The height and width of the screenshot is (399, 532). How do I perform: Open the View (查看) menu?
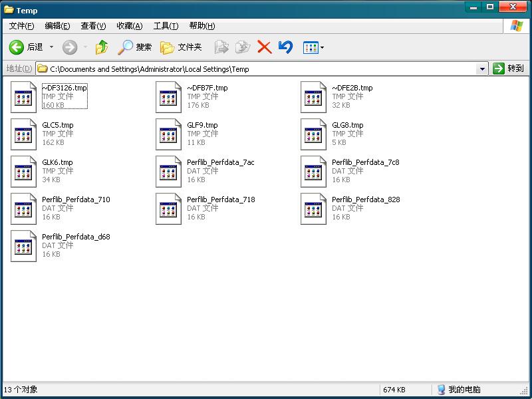93,26
